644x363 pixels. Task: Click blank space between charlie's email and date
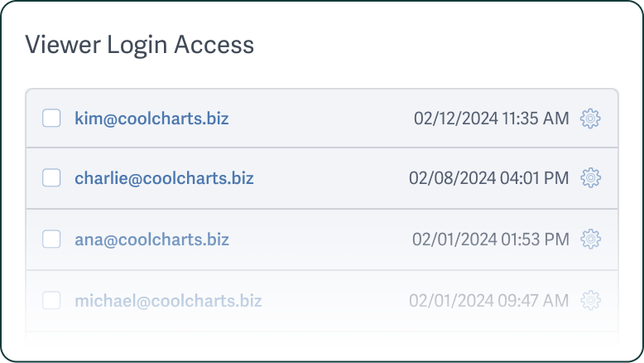331,177
